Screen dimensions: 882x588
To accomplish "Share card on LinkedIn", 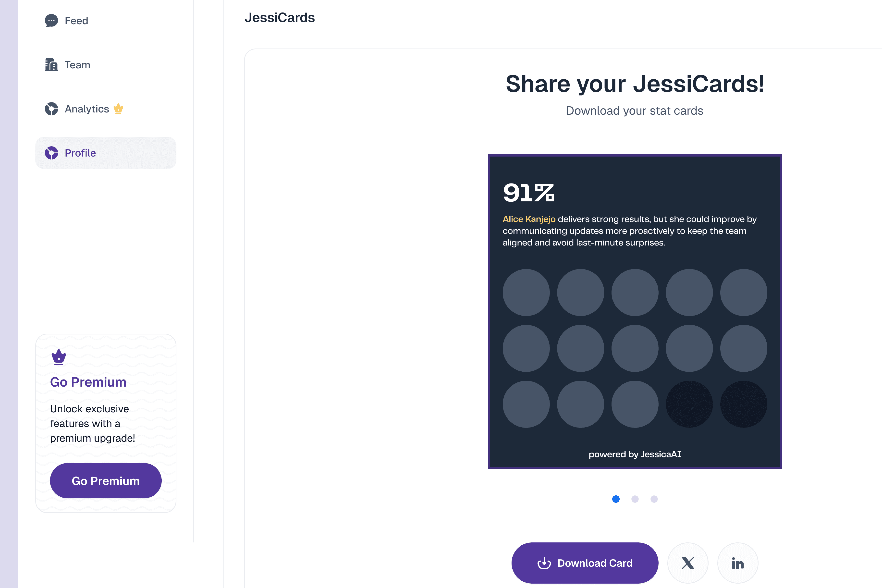I will pyautogui.click(x=738, y=563).
